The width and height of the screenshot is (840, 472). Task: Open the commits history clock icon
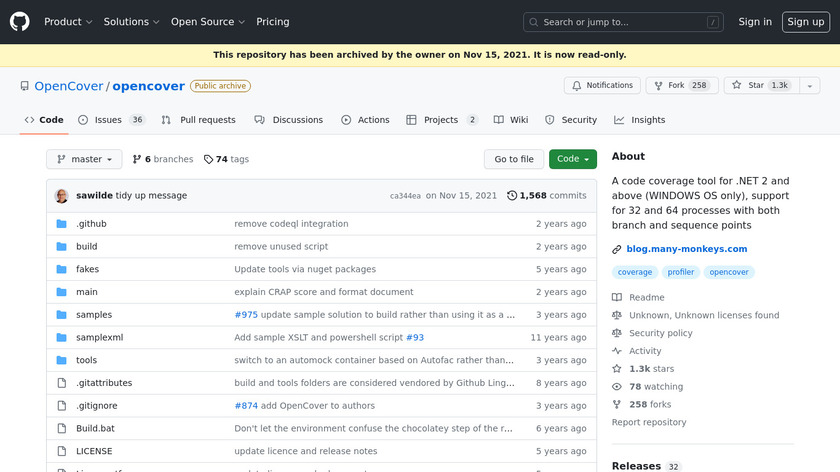tap(512, 195)
